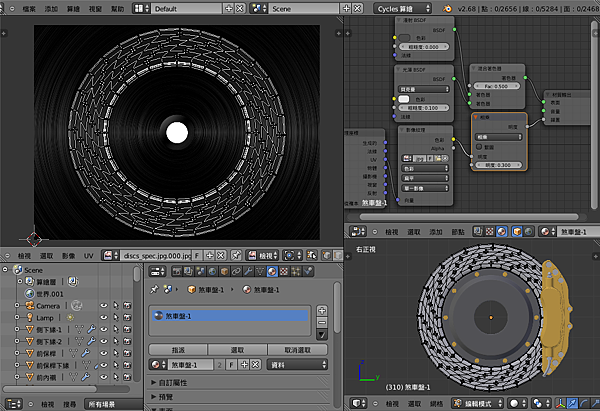
Task: Click the discs_spec.jpg image name field
Action: point(156,255)
